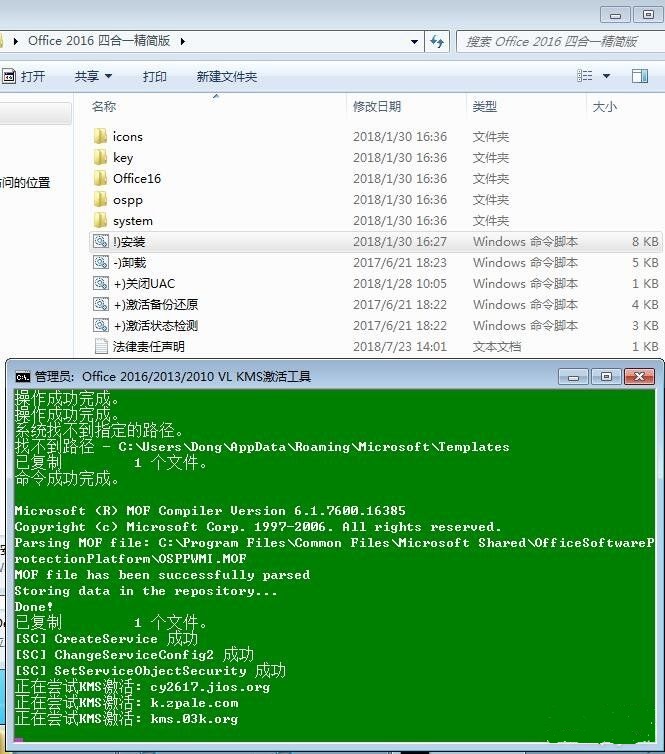Click the +)激活备份还原 script icon
Image resolution: width=665 pixels, height=754 pixels.
(x=101, y=304)
